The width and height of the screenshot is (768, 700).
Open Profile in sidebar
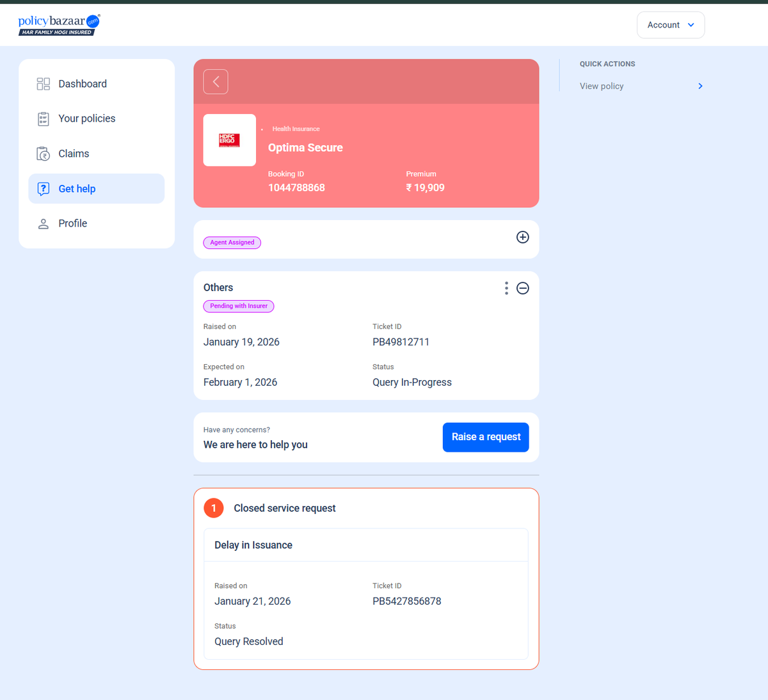pyautogui.click(x=97, y=223)
